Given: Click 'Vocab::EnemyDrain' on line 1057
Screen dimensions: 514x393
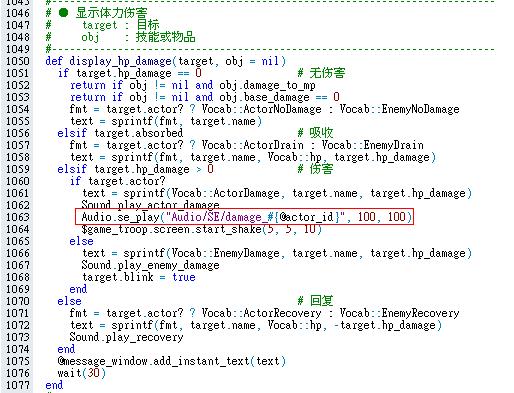Looking at the screenshot, I should 372,145.
